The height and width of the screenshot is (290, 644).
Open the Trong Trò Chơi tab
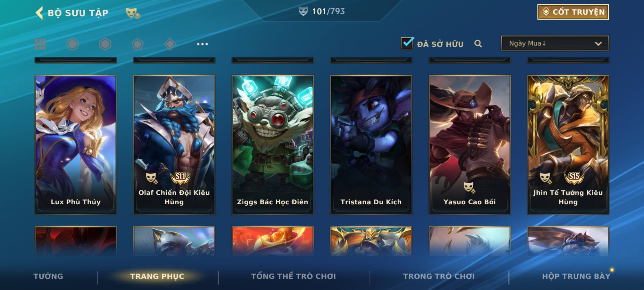[439, 276]
